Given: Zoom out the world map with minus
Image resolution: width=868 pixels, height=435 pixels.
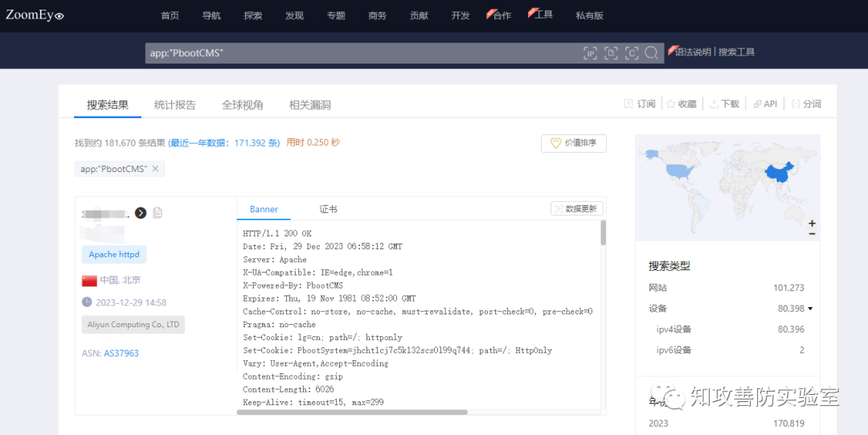Looking at the screenshot, I should pos(812,234).
